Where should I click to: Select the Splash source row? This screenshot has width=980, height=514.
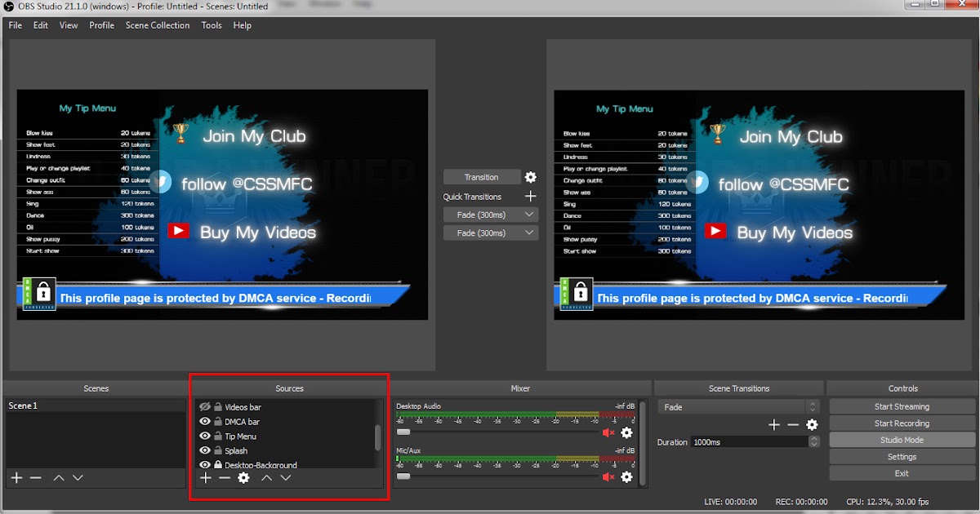coord(286,450)
